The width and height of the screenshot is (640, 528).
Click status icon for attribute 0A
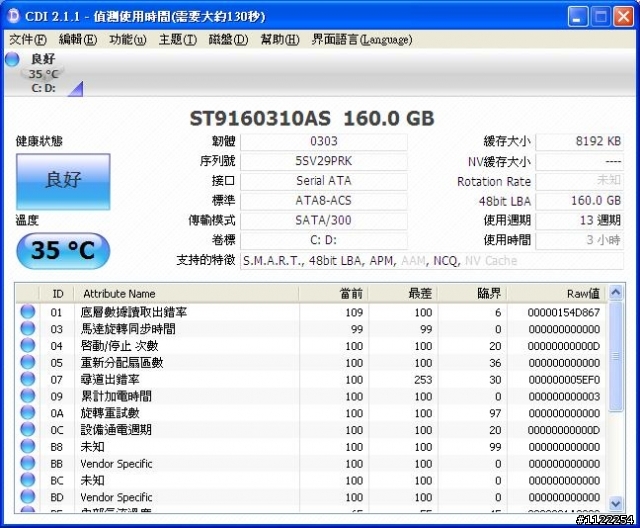pos(28,413)
